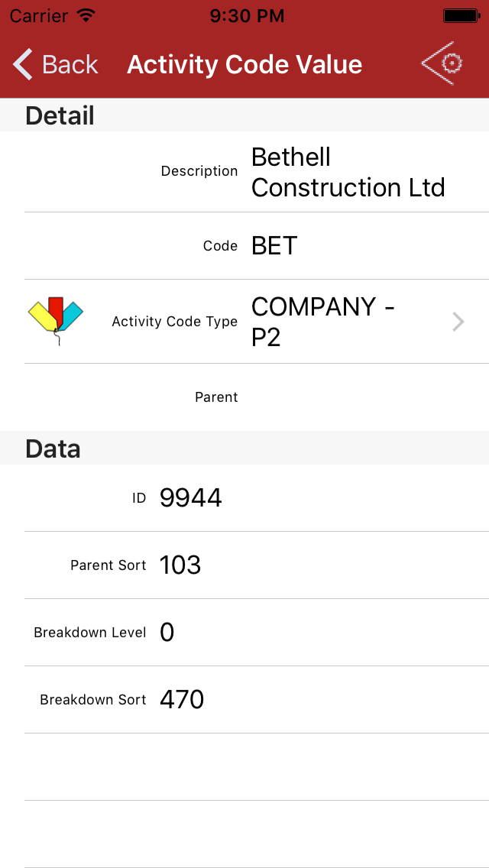489x868 pixels.
Task: Tap the Activity Code Value title
Action: pos(244,65)
